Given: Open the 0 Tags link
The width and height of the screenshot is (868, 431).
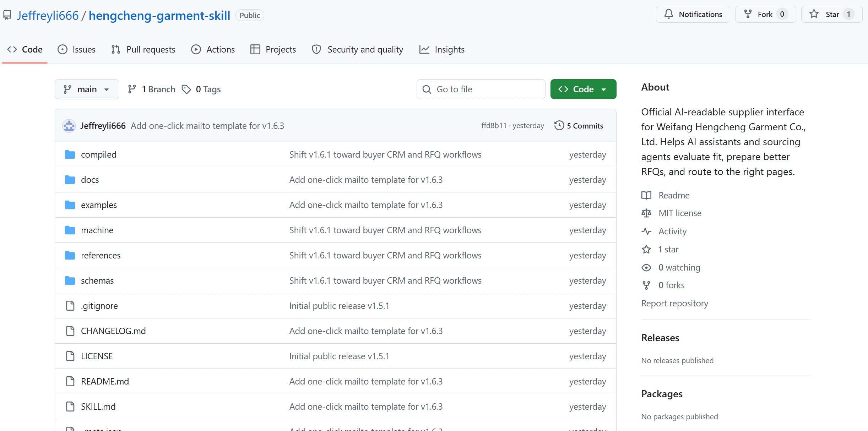Looking at the screenshot, I should point(201,89).
